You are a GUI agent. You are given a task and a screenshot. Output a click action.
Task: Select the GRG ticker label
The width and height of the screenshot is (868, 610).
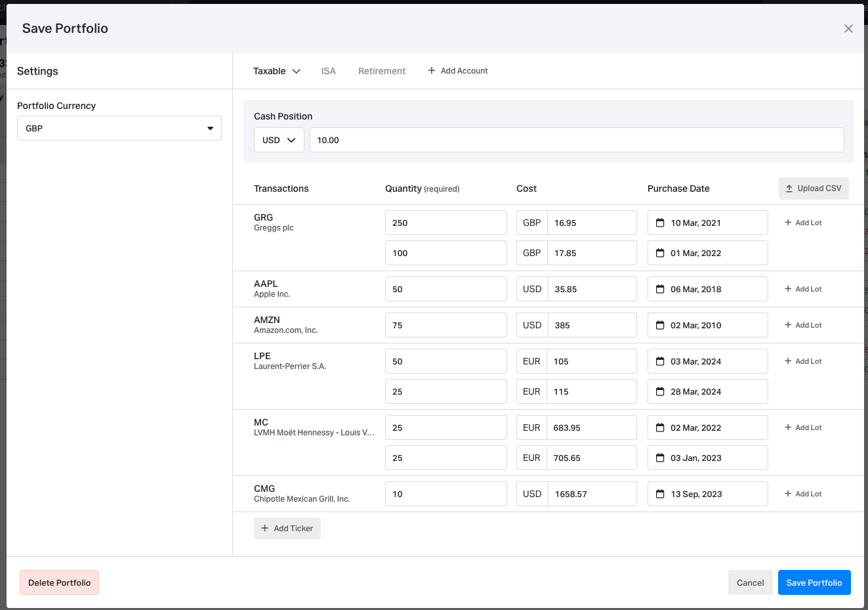(x=263, y=217)
